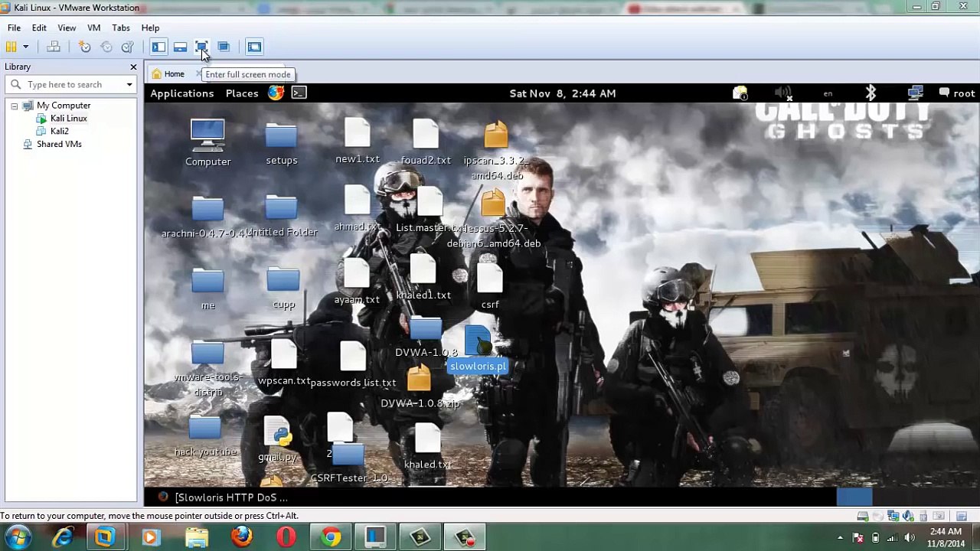Open VMware message log icon
Viewport: 980px width, 551px height.
pyautogui.click(x=962, y=516)
